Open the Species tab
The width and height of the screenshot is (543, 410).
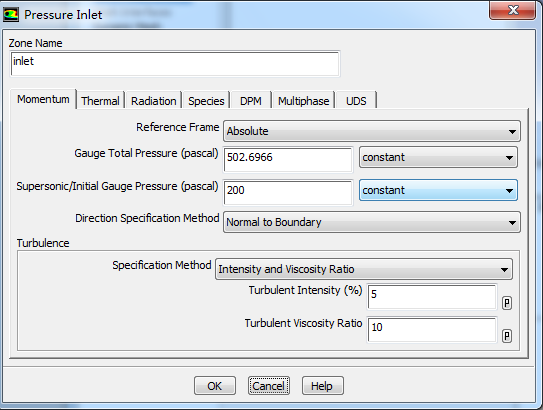coord(206,101)
